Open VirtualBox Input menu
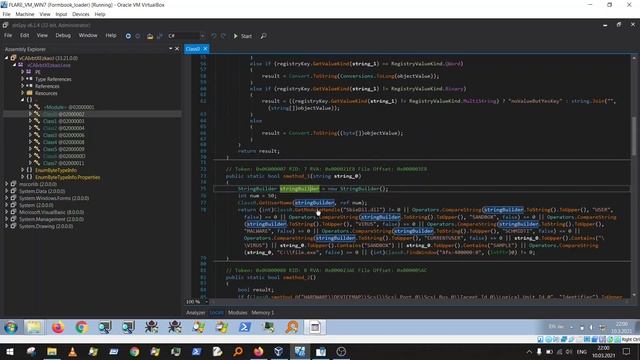The height and width of the screenshot is (360, 640). [x=61, y=14]
